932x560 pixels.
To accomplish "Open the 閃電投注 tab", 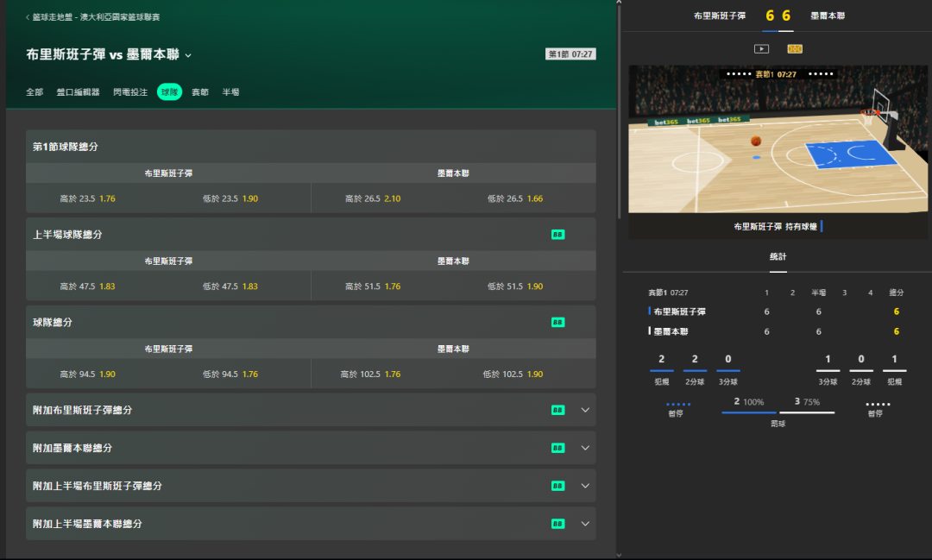I will (x=130, y=92).
